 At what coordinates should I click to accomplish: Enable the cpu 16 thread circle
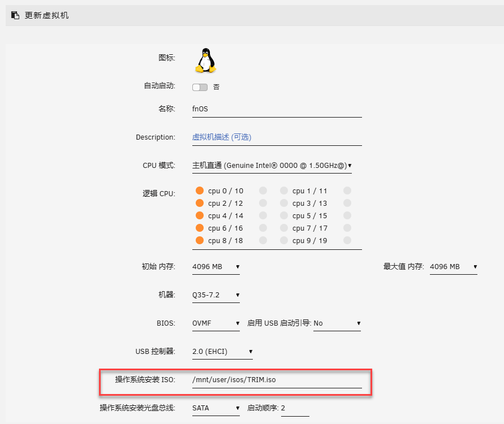pos(263,228)
